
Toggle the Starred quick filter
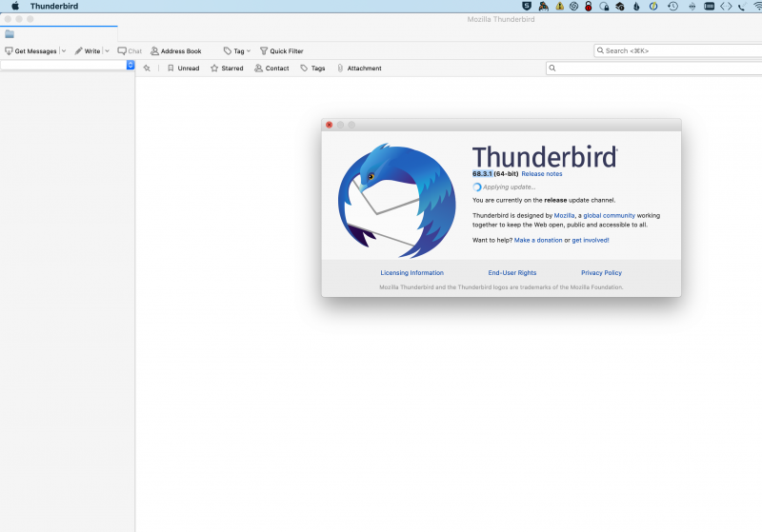pyautogui.click(x=227, y=69)
